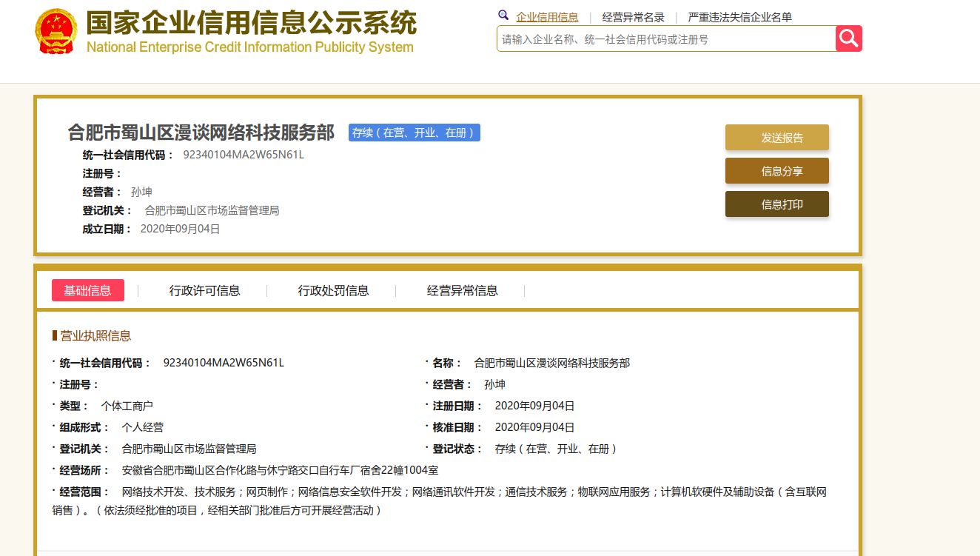Click the 经营范围 description text

(x=440, y=501)
